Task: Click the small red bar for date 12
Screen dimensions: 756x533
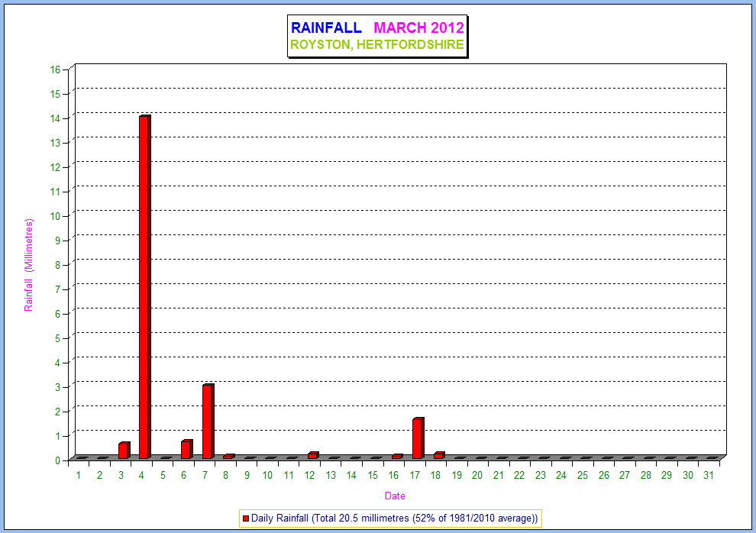Action: coord(313,455)
